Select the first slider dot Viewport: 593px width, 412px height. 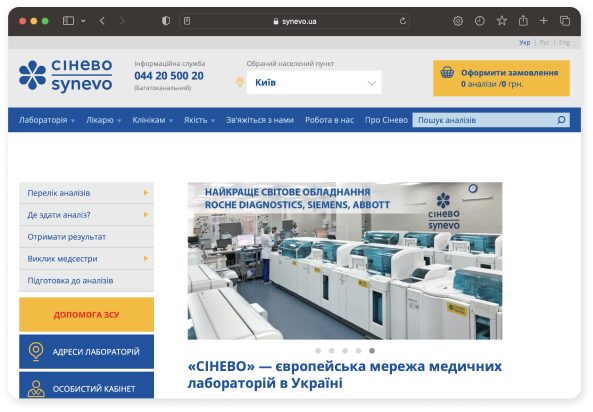pos(318,351)
